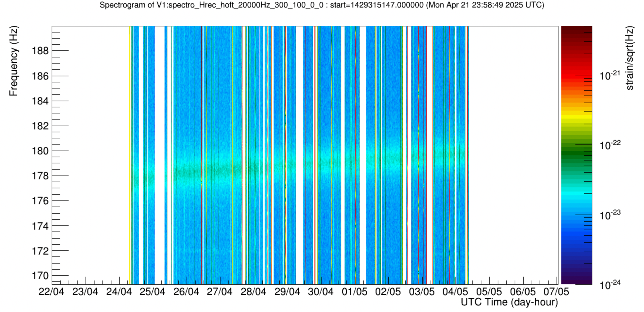The height and width of the screenshot is (312, 644).
Task: Click the 188 frequency tick label
Action: 40,51
